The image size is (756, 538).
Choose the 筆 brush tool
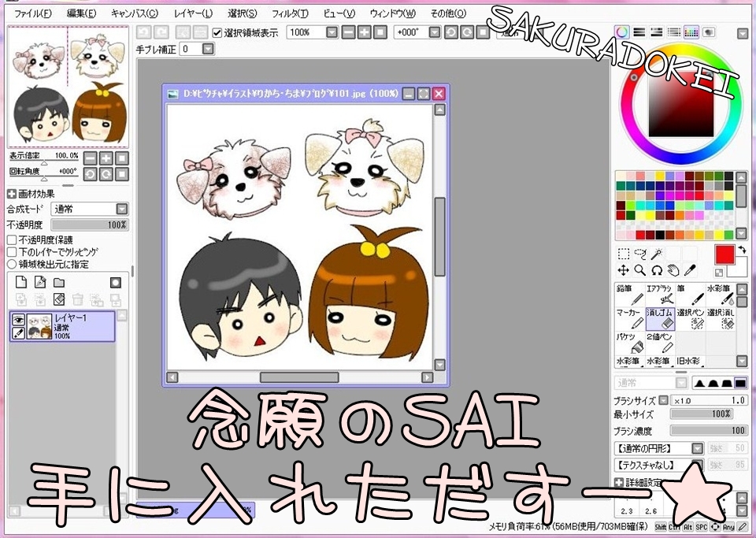pos(691,295)
